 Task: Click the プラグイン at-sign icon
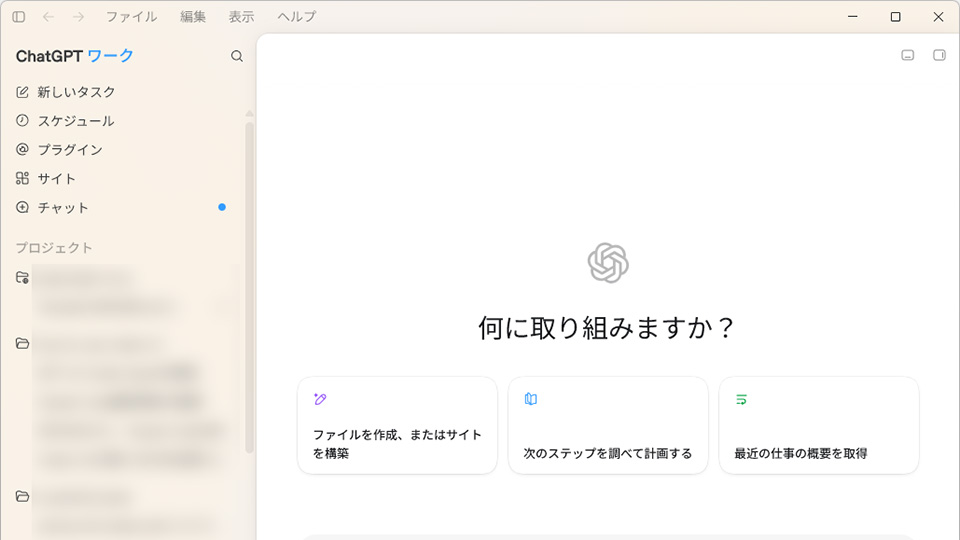tap(22, 149)
